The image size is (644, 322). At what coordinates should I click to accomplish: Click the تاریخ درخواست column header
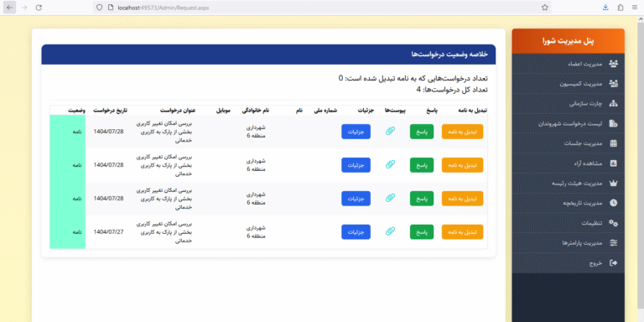[x=110, y=111]
